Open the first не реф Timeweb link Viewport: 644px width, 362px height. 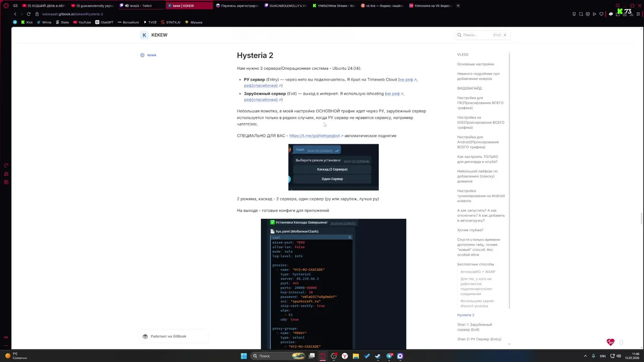coord(408,79)
